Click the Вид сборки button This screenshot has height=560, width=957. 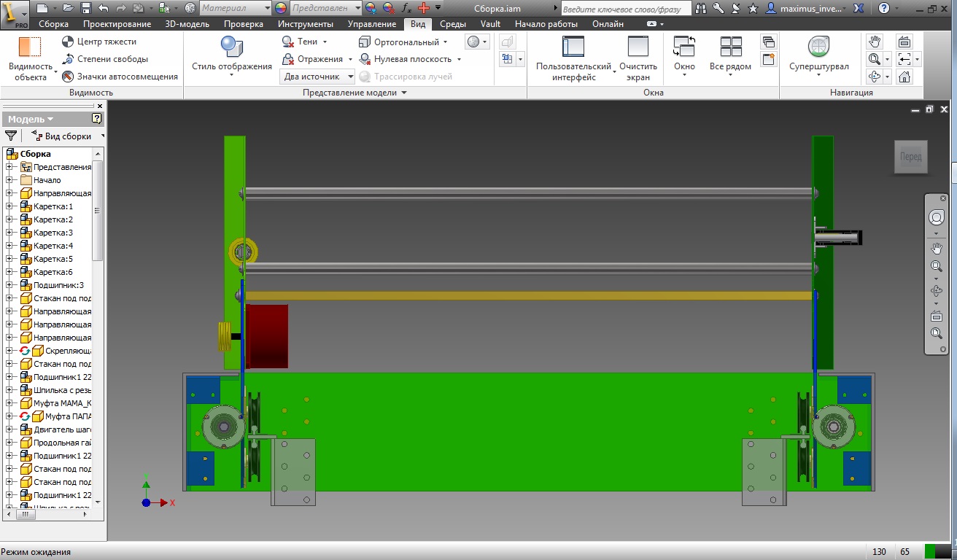(x=67, y=136)
